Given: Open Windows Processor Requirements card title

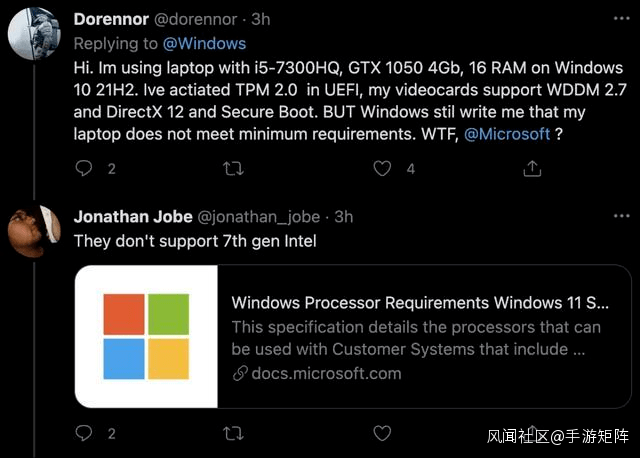Looking at the screenshot, I should 420,302.
